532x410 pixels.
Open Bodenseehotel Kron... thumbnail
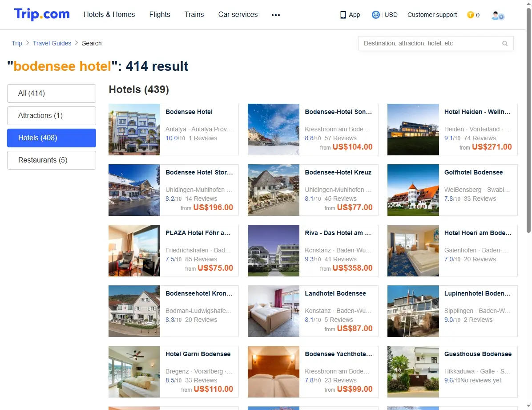(x=134, y=311)
